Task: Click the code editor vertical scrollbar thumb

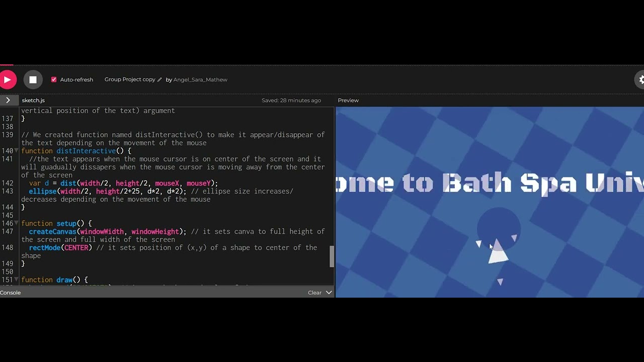Action: coord(332,256)
